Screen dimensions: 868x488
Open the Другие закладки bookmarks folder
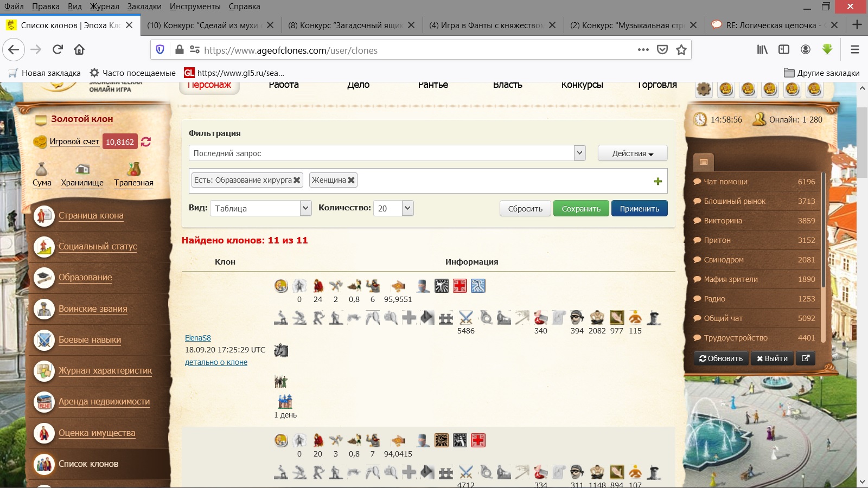[822, 73]
